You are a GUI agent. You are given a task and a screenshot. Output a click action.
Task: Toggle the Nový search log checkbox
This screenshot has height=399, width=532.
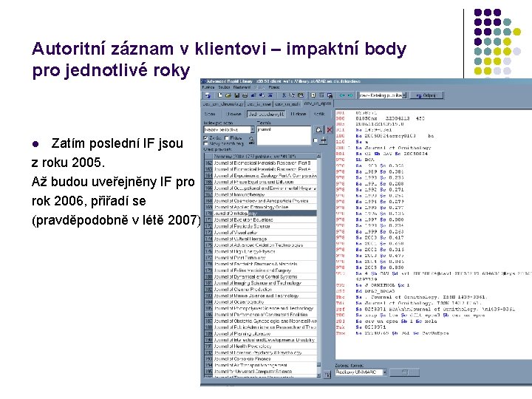205,143
